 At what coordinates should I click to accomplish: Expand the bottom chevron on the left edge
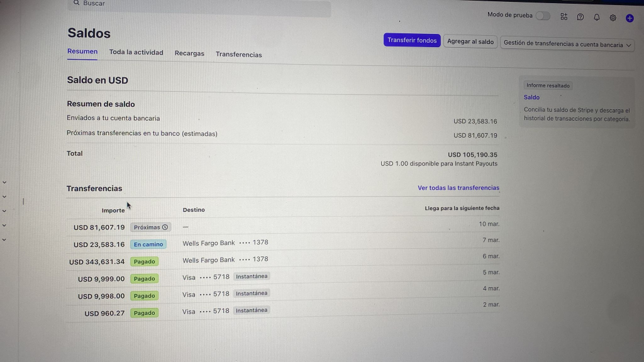click(x=5, y=239)
